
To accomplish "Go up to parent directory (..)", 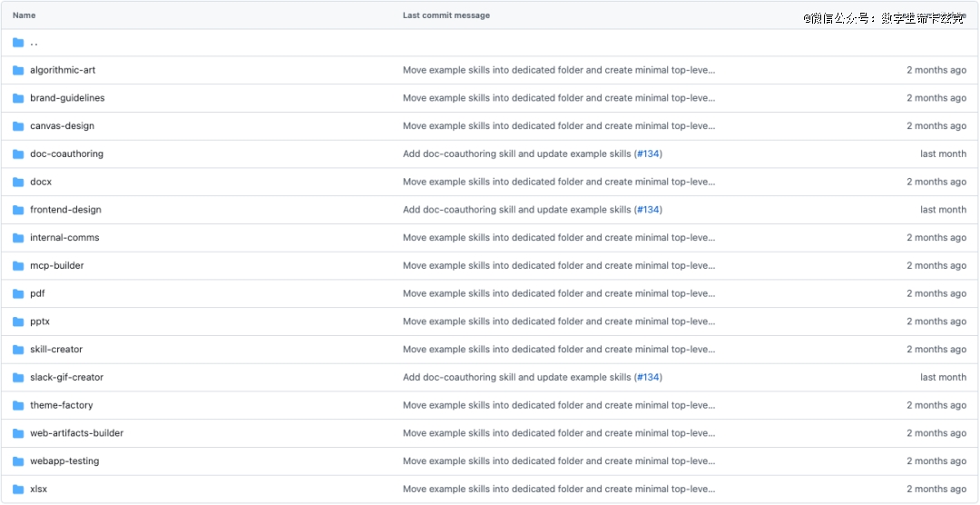I will click(34, 43).
